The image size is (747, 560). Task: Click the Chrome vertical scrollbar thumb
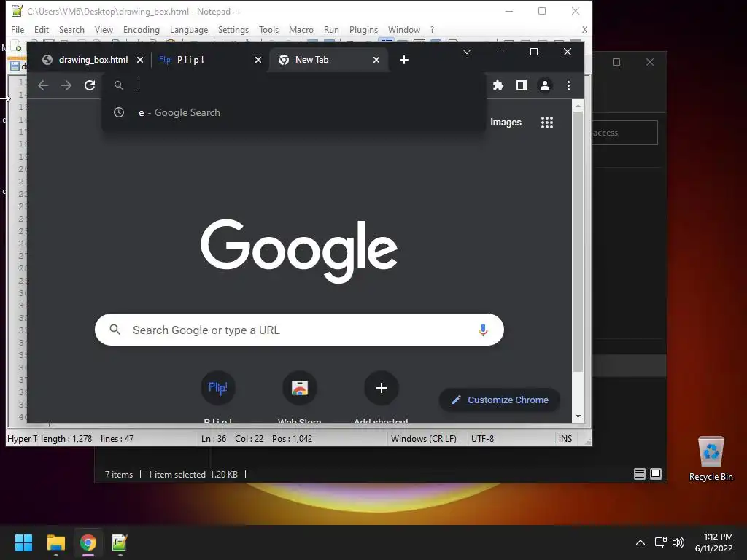(x=578, y=242)
